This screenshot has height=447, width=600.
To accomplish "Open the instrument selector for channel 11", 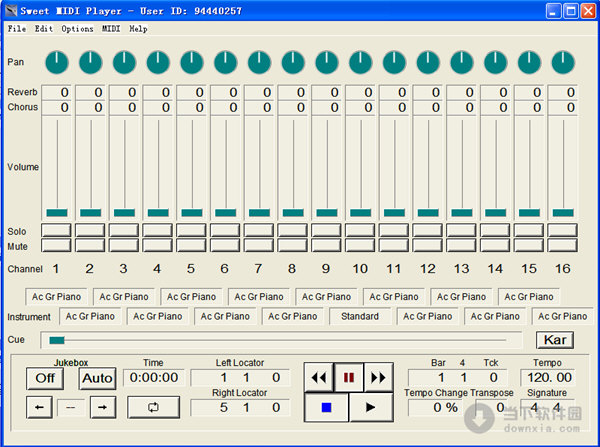I will [394, 297].
